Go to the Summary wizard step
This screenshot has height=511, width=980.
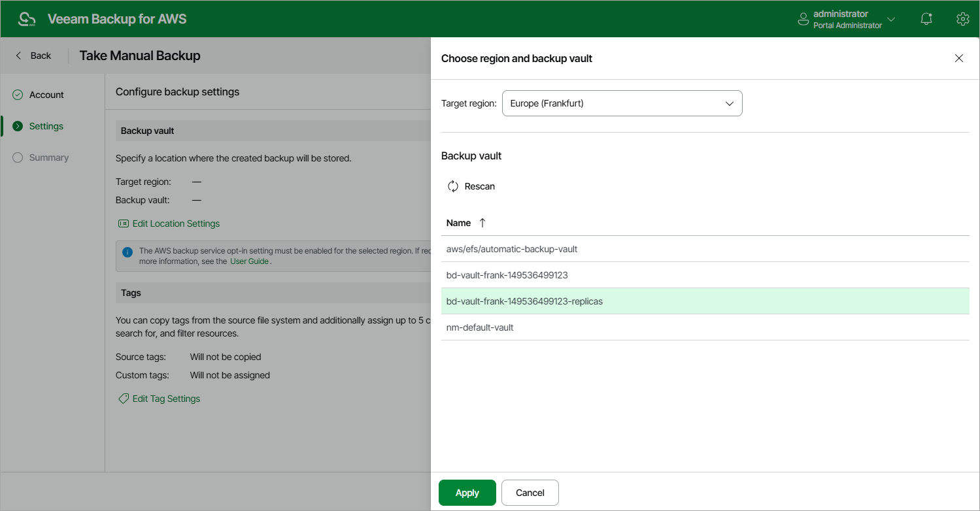pos(49,157)
